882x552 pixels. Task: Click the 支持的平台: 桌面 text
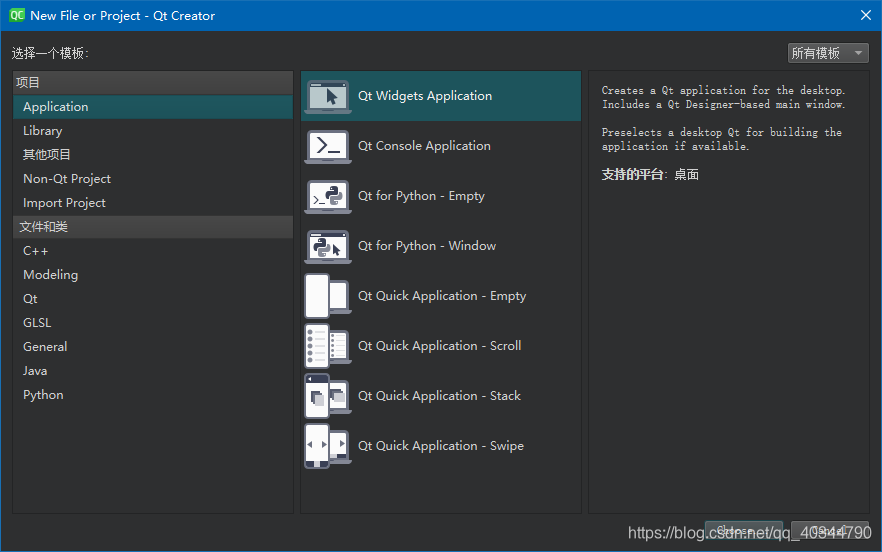pyautogui.click(x=650, y=175)
